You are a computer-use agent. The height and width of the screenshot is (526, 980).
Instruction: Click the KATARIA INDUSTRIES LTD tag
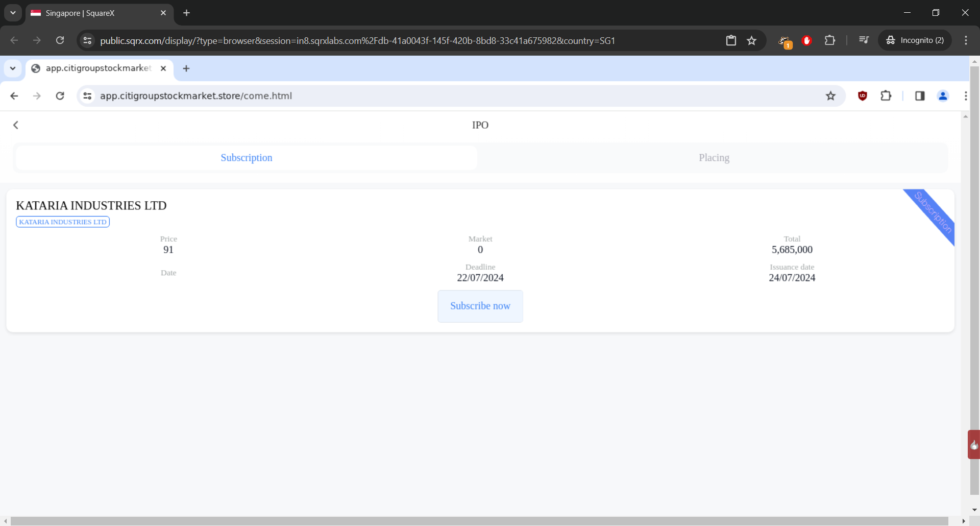click(63, 222)
